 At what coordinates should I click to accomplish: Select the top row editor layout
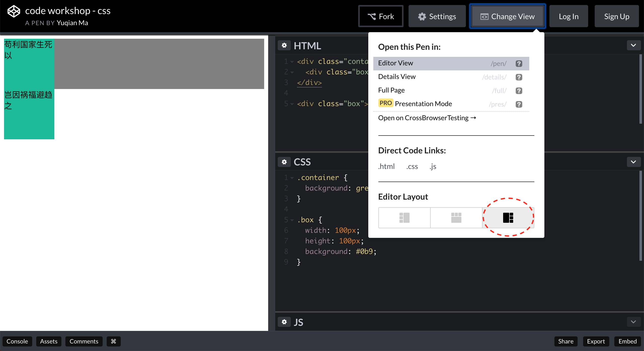456,217
